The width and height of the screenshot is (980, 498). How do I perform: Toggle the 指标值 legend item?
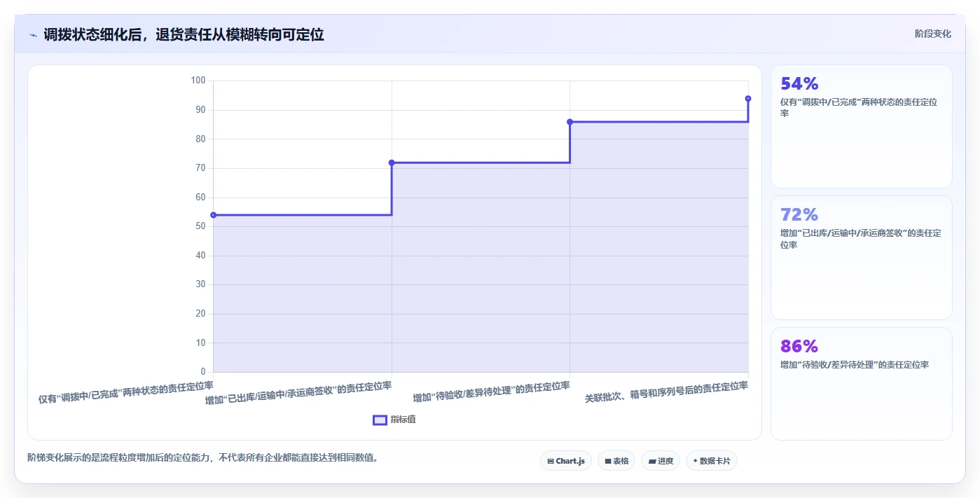pos(394,420)
